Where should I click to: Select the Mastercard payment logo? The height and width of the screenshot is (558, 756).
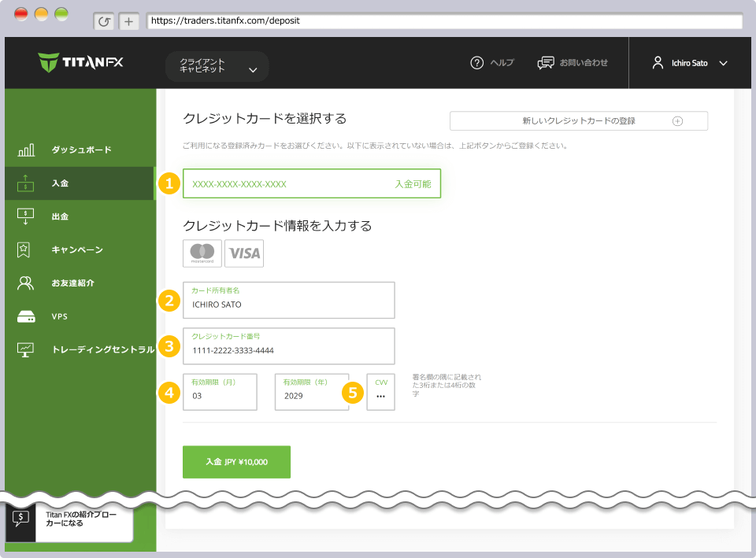(202, 253)
